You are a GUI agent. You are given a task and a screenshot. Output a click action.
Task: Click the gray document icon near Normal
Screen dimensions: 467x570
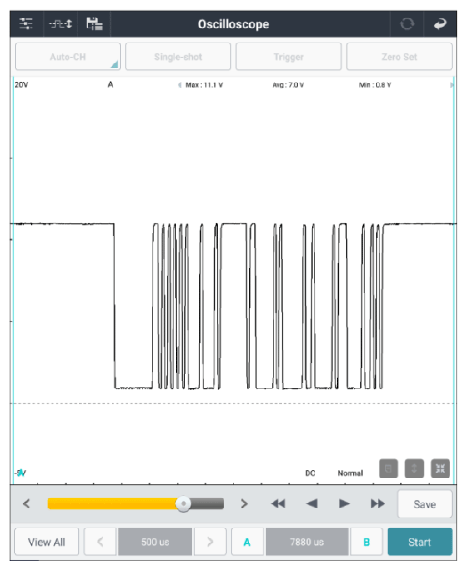[388, 468]
